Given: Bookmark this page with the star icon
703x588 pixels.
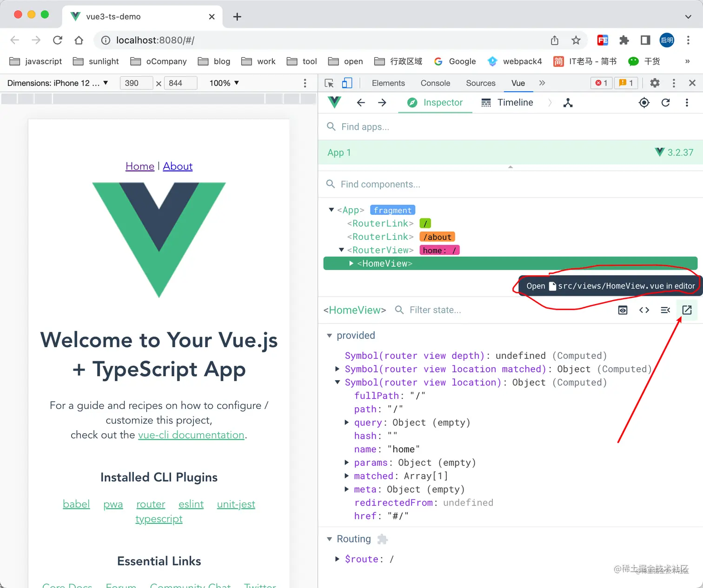Looking at the screenshot, I should pos(576,40).
